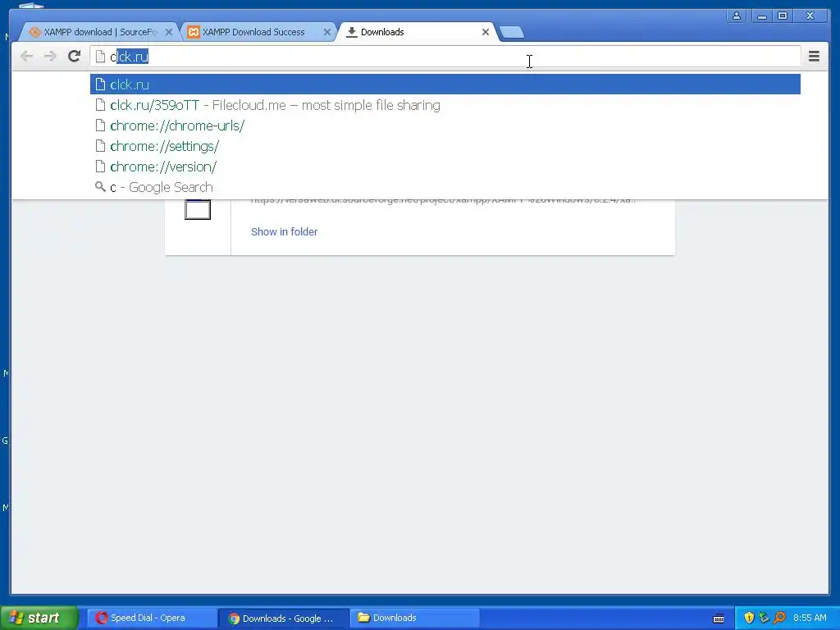Screen dimensions: 840x630
Task: Reload the page with the refresh icon
Action: coord(75,56)
